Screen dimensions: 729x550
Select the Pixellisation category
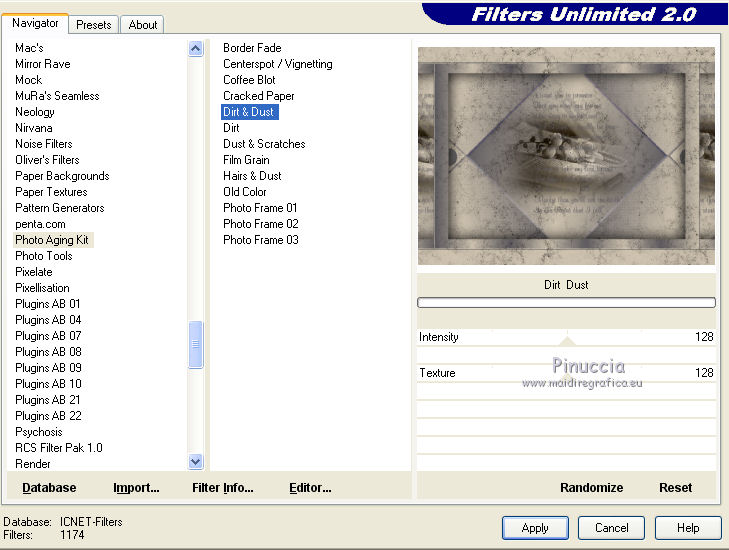click(x=42, y=288)
